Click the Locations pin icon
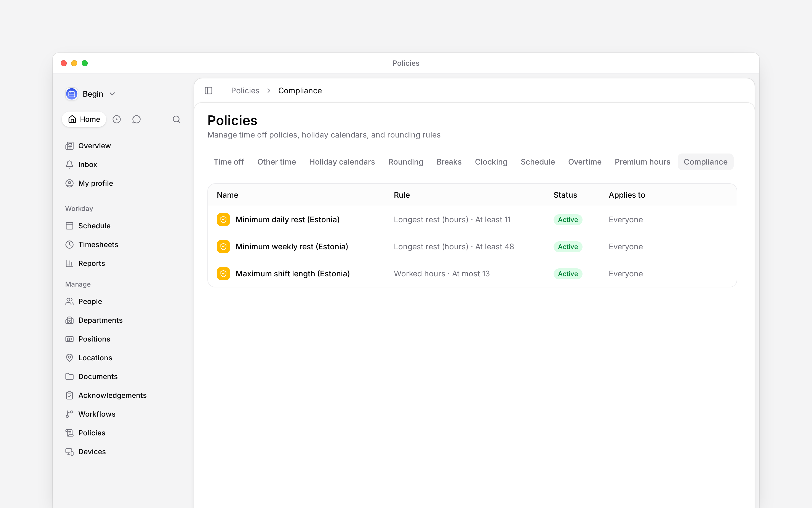The image size is (812, 508). point(70,358)
